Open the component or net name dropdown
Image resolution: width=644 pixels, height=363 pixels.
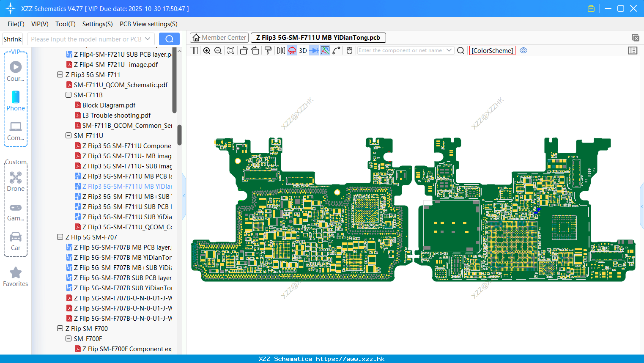point(449,50)
